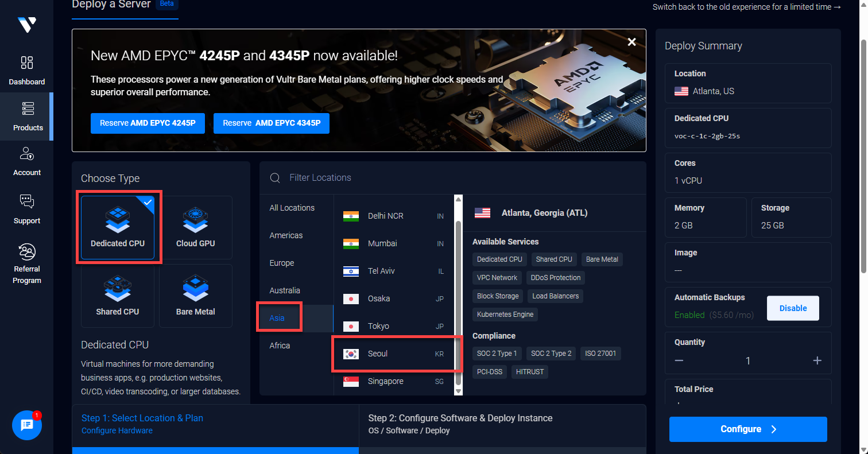Click the Configure button

[x=748, y=429]
